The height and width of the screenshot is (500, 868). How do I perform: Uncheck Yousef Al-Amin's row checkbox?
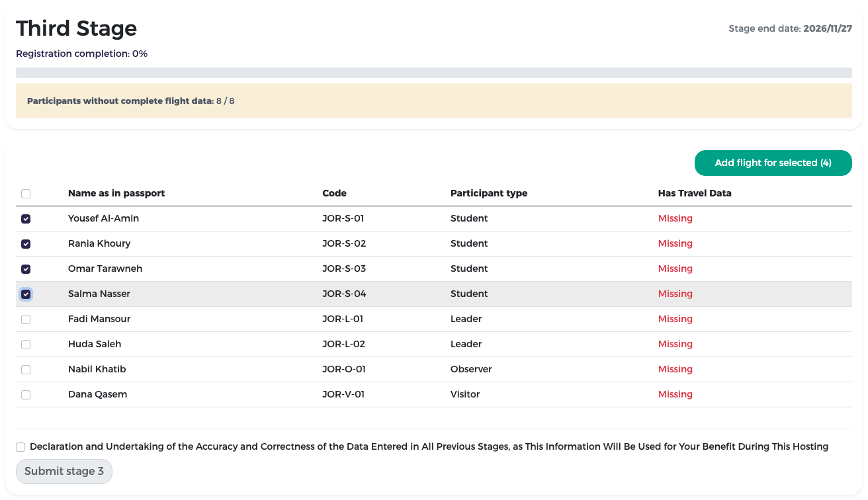[x=26, y=219]
